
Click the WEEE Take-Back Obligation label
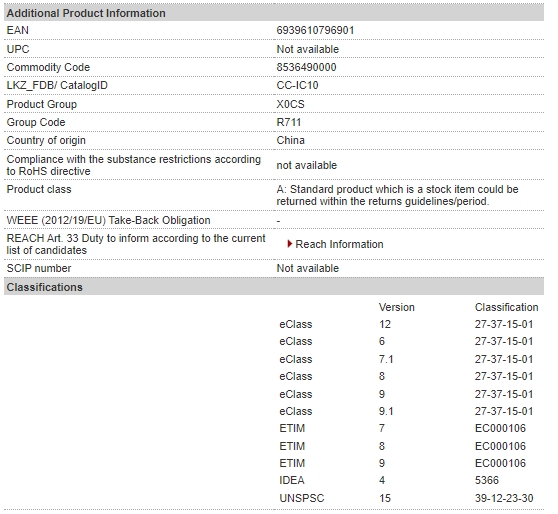coord(109,220)
